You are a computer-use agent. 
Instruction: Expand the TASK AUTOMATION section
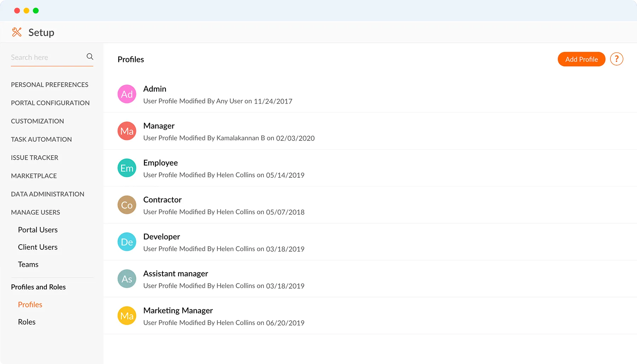[x=41, y=139]
